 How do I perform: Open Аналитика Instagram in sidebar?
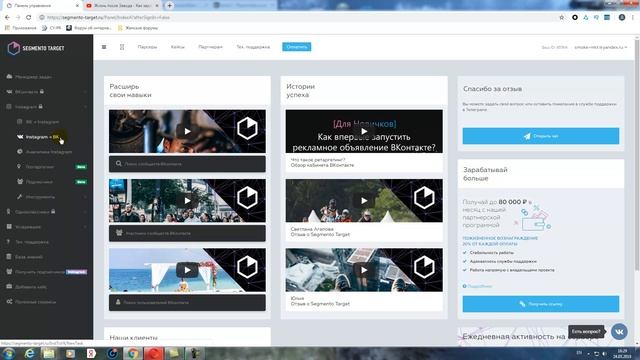tap(49, 152)
